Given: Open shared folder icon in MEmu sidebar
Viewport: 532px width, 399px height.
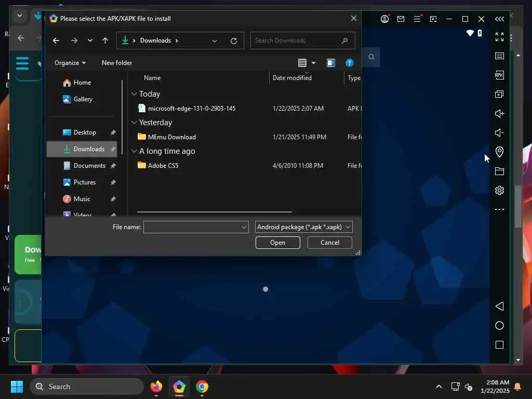Looking at the screenshot, I should (499, 171).
